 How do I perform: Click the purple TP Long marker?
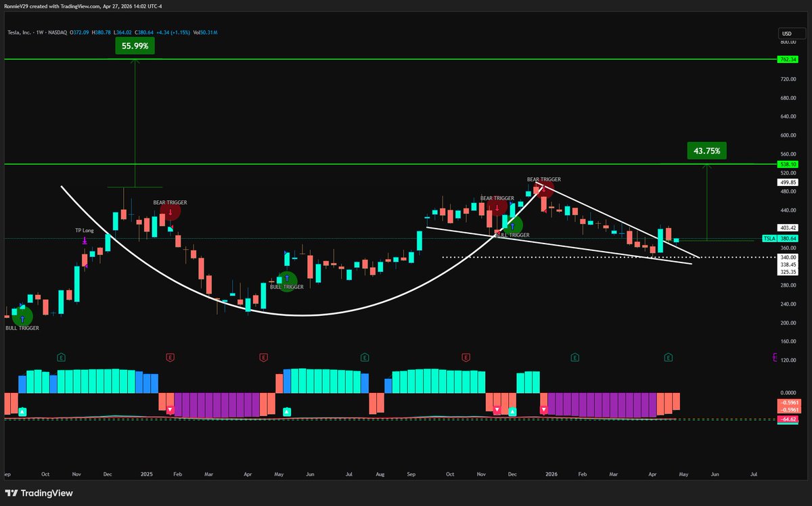coord(85,239)
